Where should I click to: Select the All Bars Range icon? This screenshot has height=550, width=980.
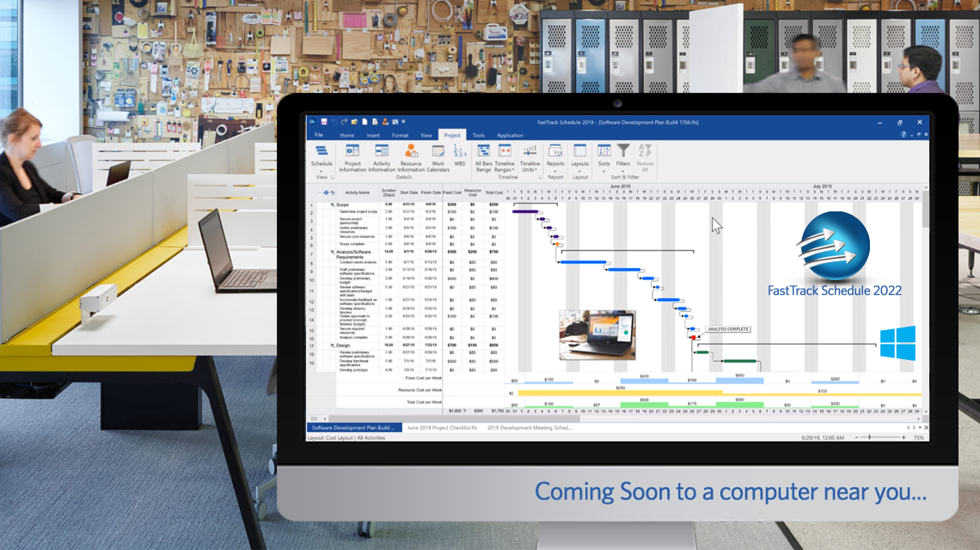[484, 151]
